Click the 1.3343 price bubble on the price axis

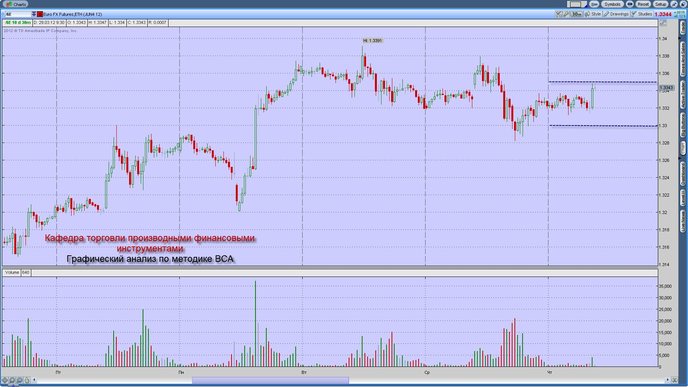(666, 88)
